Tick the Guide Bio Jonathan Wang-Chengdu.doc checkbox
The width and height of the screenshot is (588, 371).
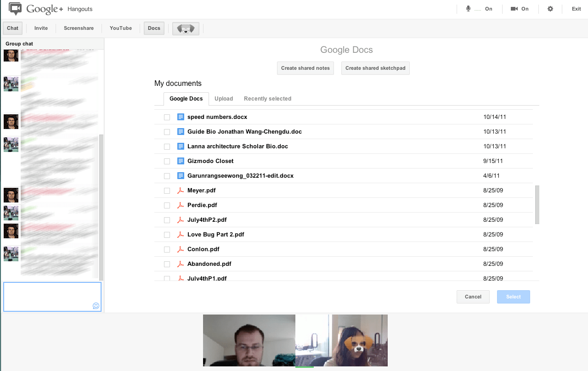[167, 132]
